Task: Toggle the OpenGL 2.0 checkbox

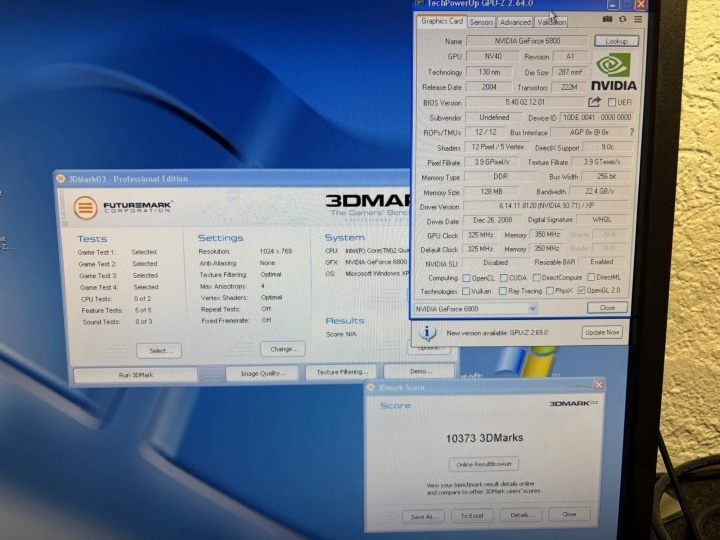Action: pos(581,290)
